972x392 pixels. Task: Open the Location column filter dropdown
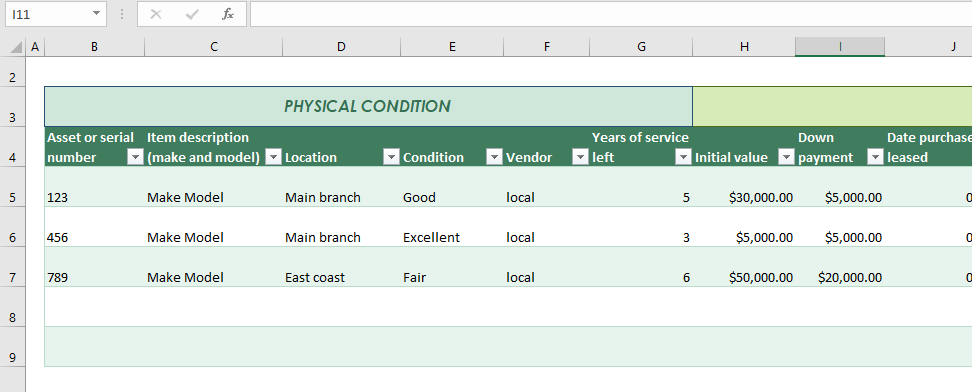click(x=391, y=158)
